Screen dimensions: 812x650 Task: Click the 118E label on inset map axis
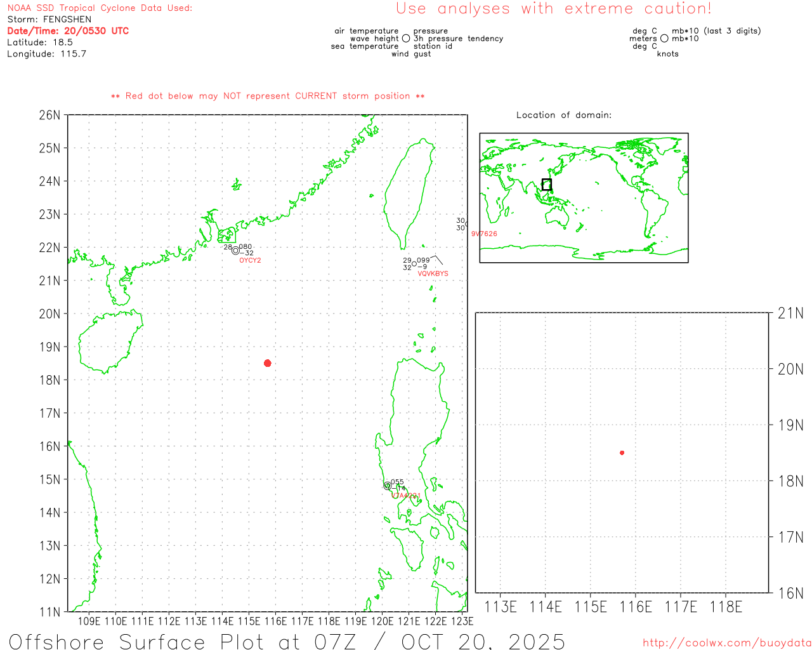[726, 607]
